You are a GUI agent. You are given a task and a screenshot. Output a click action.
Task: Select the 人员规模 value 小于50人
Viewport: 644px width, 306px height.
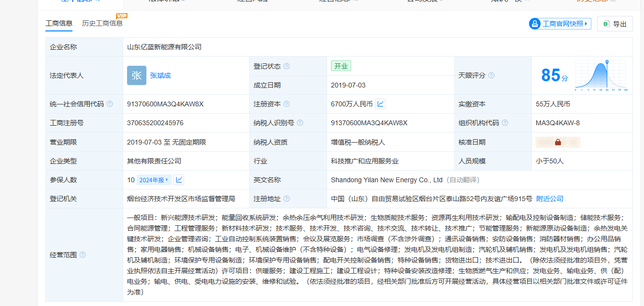click(550, 161)
